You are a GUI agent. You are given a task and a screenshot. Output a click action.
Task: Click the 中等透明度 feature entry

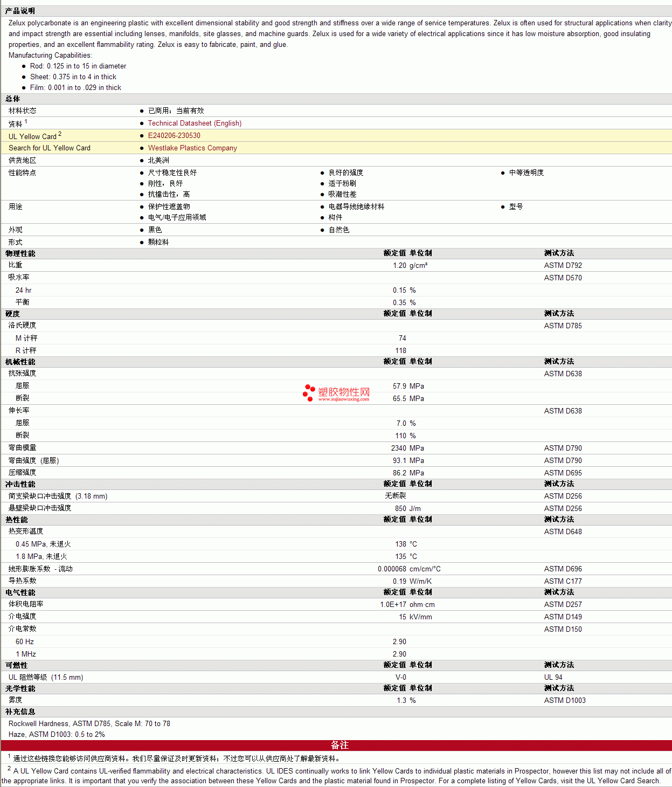coord(526,172)
